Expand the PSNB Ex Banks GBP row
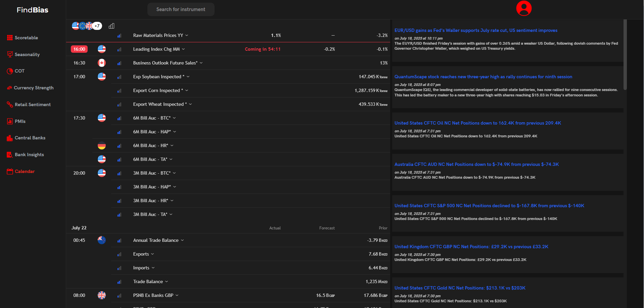Screen dimensions: 644x308 tap(177, 295)
